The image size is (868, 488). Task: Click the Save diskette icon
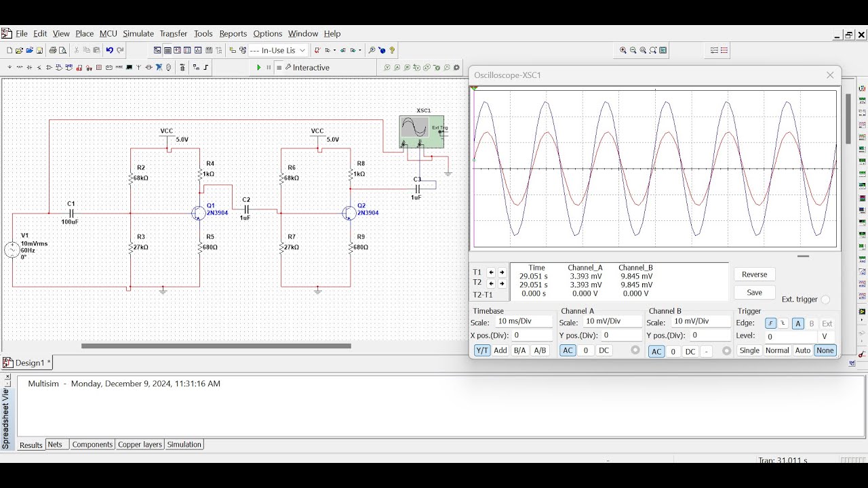pos(39,50)
